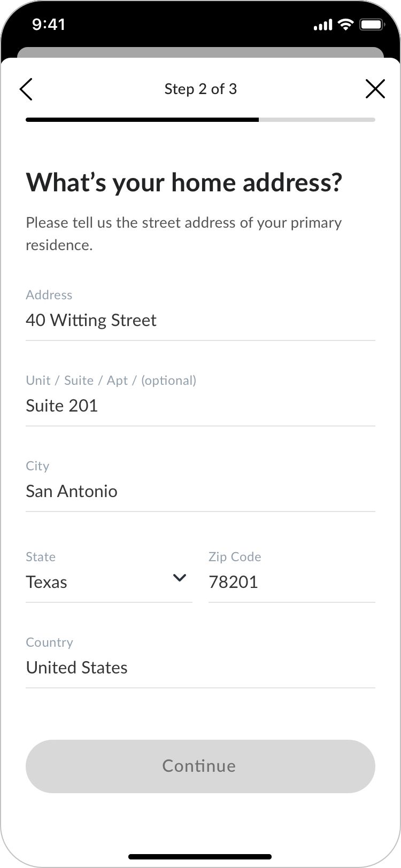Tap the home address heading
The width and height of the screenshot is (401, 868).
(x=184, y=182)
